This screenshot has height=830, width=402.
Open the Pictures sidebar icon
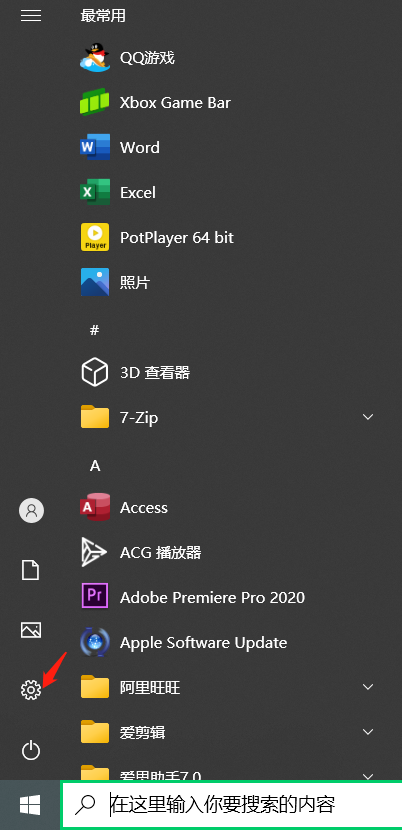click(x=31, y=630)
